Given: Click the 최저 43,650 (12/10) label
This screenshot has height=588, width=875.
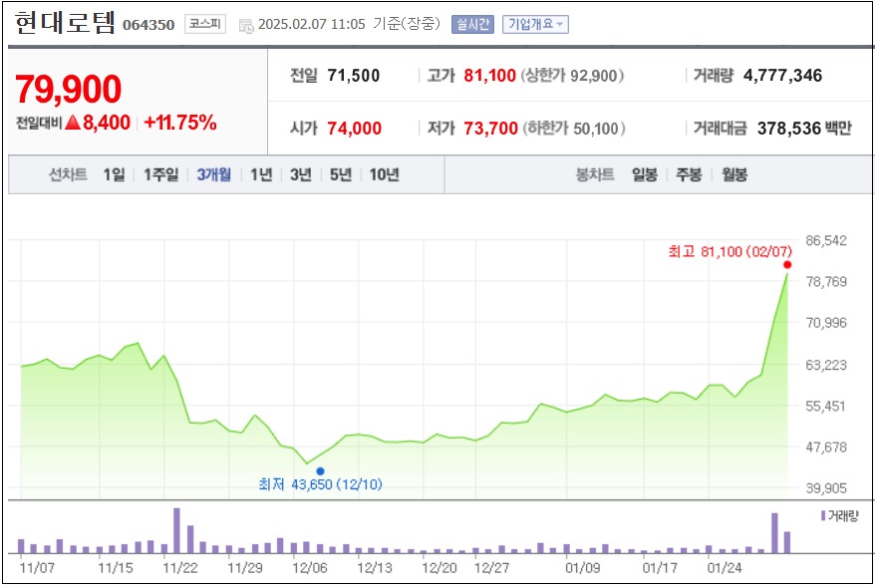Looking at the screenshot, I should click(x=320, y=484).
